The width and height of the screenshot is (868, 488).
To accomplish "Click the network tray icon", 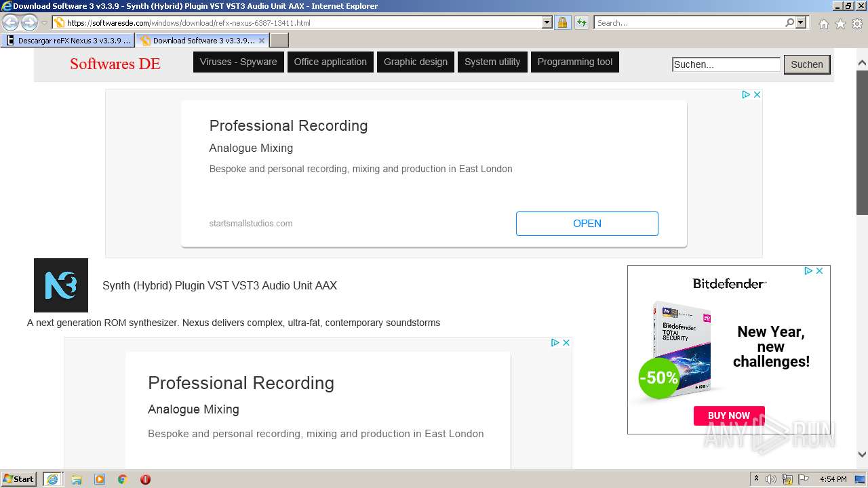I will (x=787, y=479).
